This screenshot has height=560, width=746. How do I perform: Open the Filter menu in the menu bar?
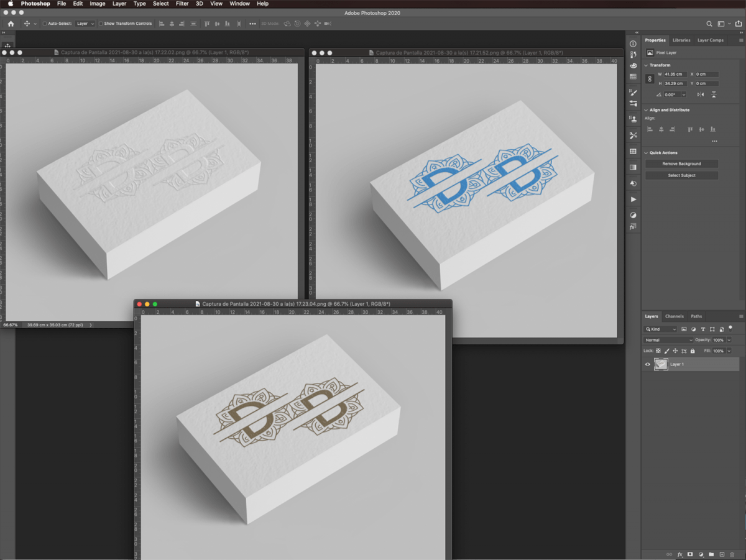(x=182, y=4)
